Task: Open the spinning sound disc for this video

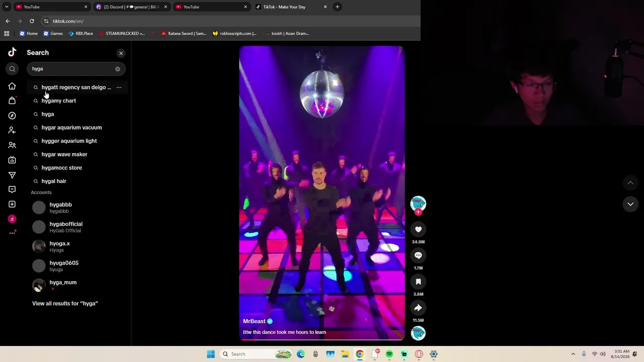Action: pos(418,333)
